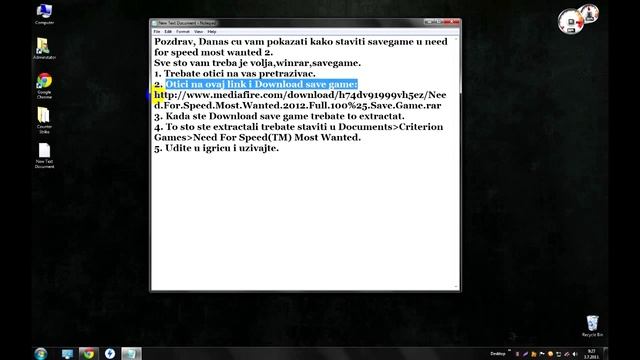Maximize the Notepad window

pyautogui.click(x=438, y=22)
